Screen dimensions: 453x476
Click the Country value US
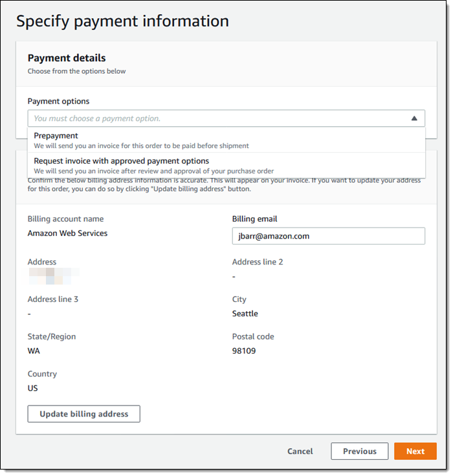pos(33,389)
